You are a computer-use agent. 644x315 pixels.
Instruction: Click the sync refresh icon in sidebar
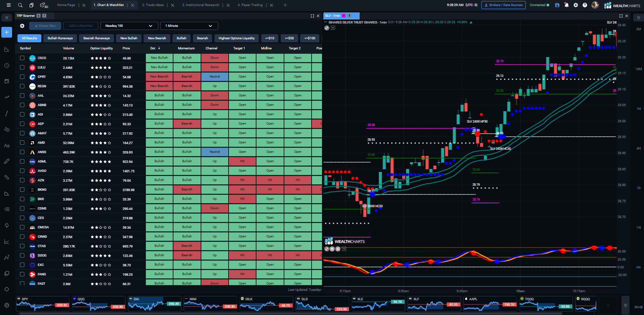click(7, 225)
